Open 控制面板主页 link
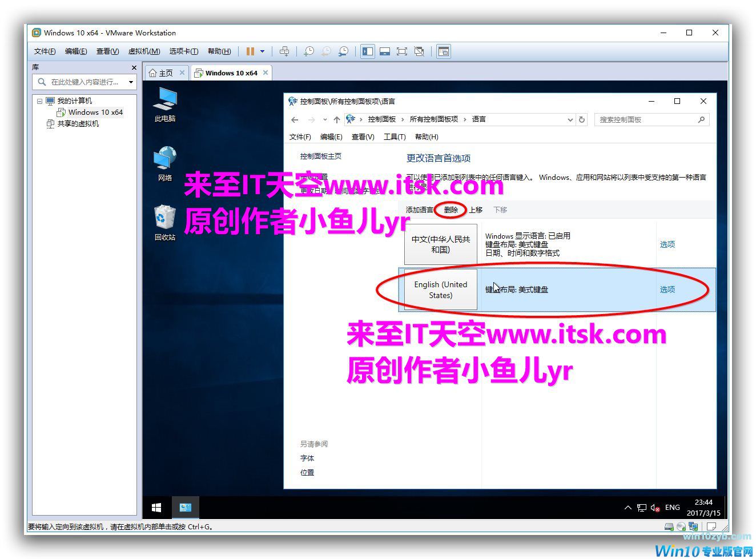Image resolution: width=756 pixels, height=559 pixels. [x=321, y=156]
